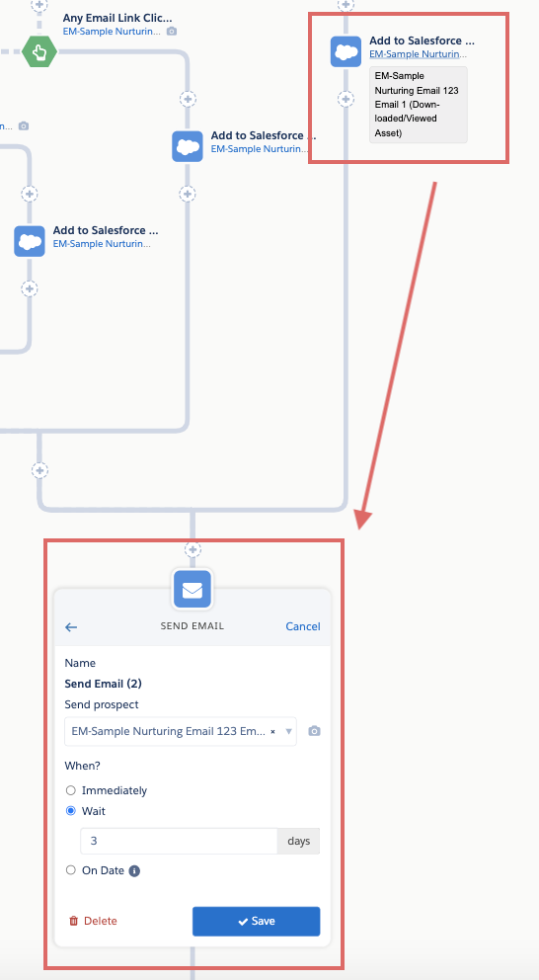Select the On Date radio option

click(x=70, y=870)
